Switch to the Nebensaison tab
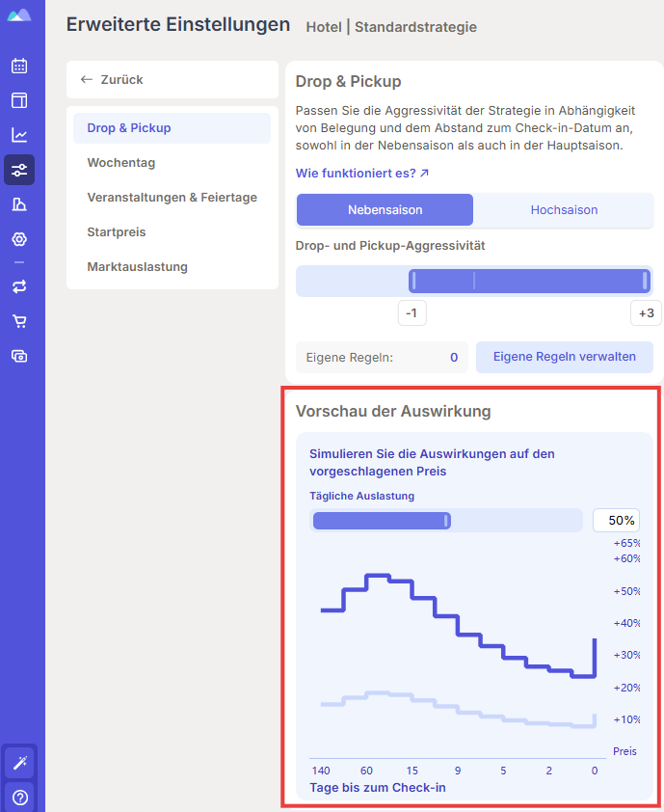 click(385, 209)
